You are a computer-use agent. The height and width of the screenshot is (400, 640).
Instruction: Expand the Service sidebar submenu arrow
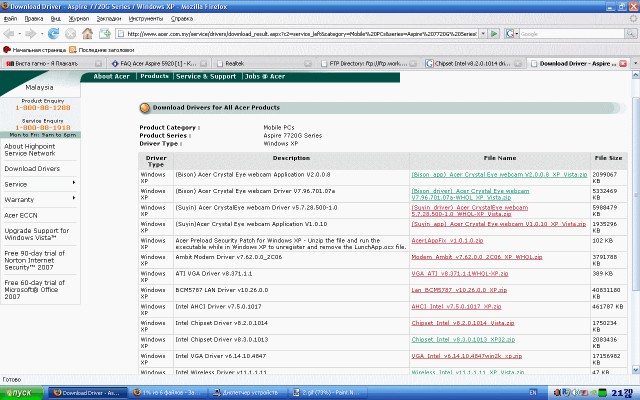[x=74, y=182]
